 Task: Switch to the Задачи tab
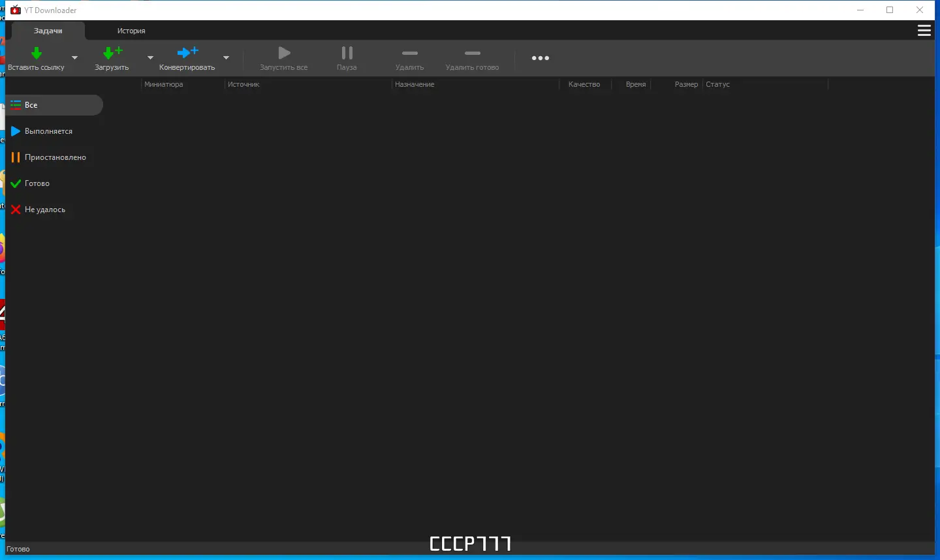(48, 31)
